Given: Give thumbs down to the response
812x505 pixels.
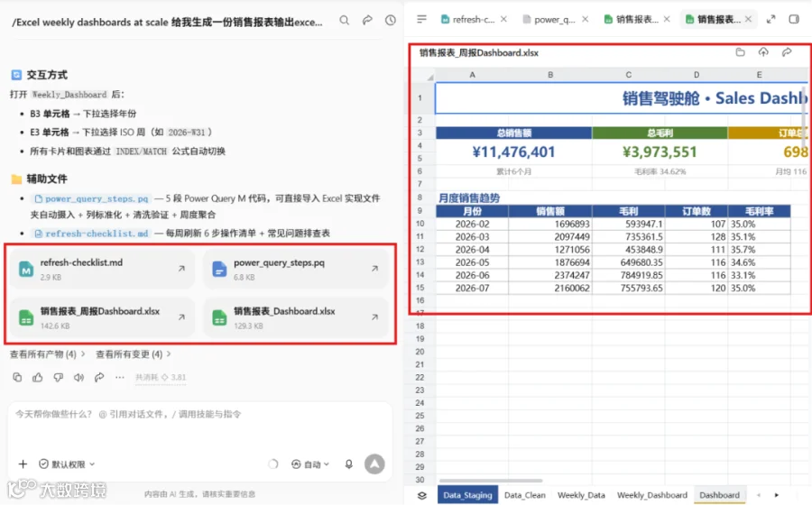Looking at the screenshot, I should coord(58,377).
